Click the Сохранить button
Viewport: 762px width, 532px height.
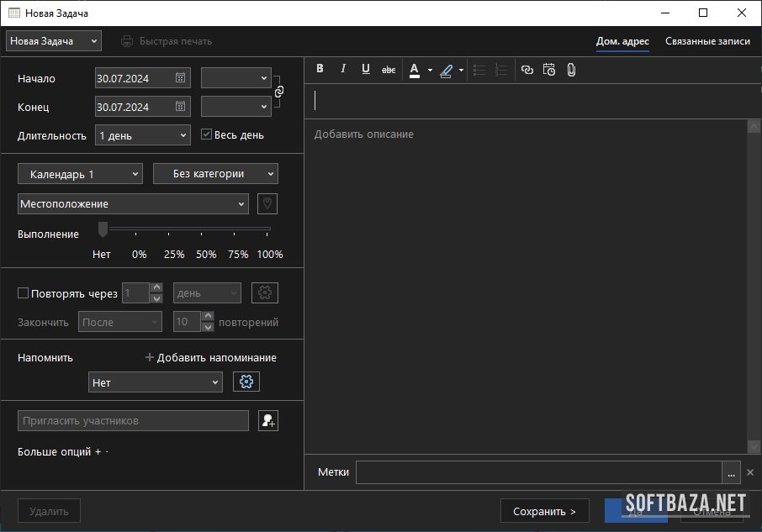544,511
